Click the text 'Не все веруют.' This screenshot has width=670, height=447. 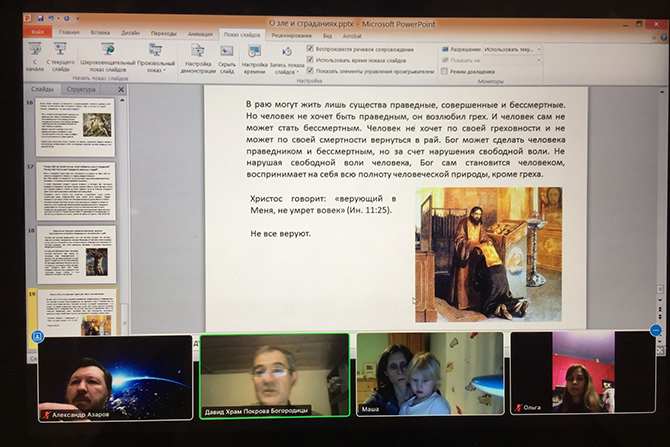pyautogui.click(x=280, y=234)
